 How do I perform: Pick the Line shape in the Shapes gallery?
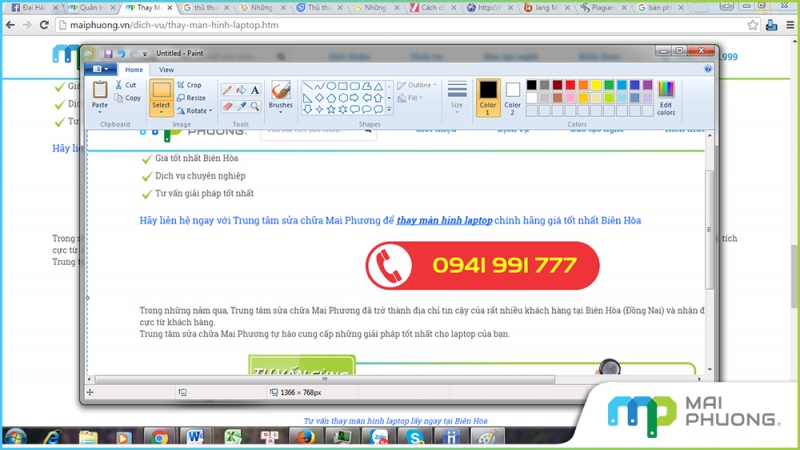pos(308,86)
